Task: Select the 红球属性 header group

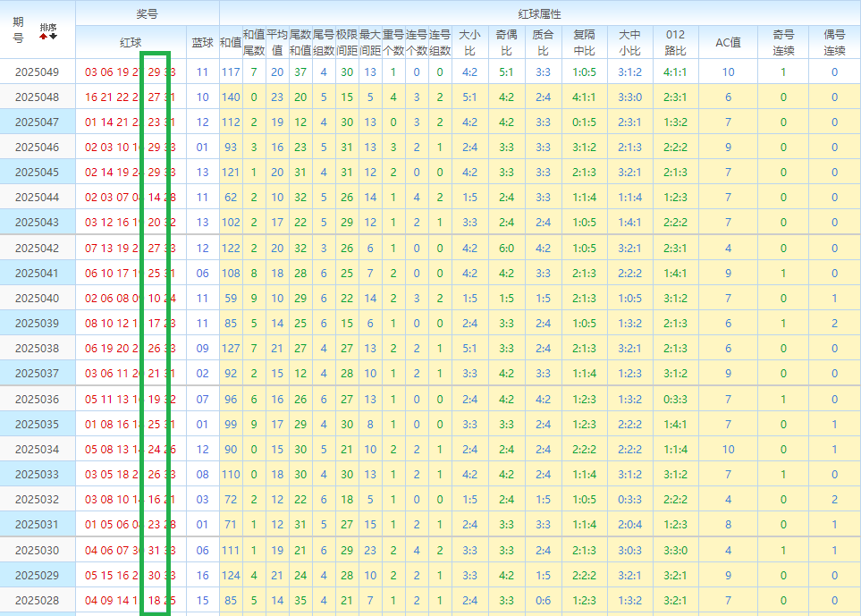Action: click(x=539, y=13)
